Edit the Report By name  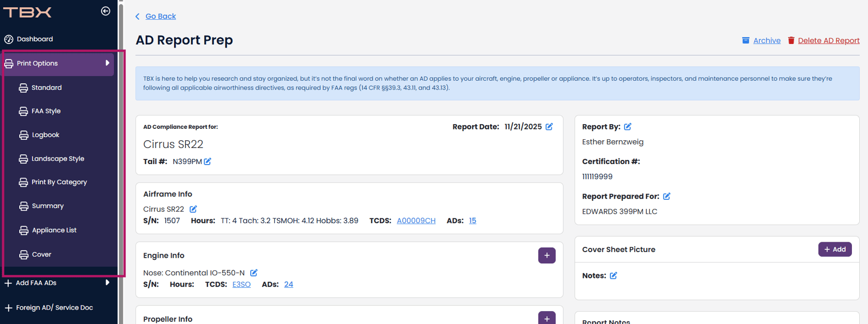pos(628,127)
